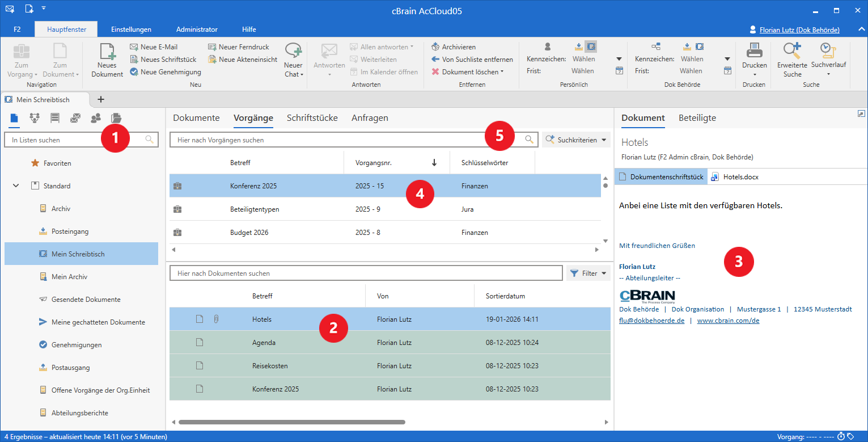Click Von Suchliste entfernen
Screen dimensions: 868x442
(x=472, y=60)
